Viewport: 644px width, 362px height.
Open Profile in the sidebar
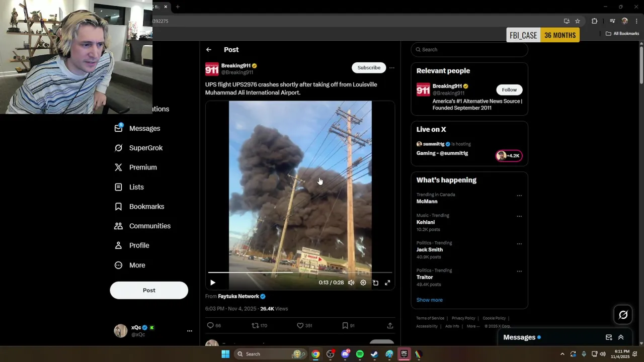point(132,245)
